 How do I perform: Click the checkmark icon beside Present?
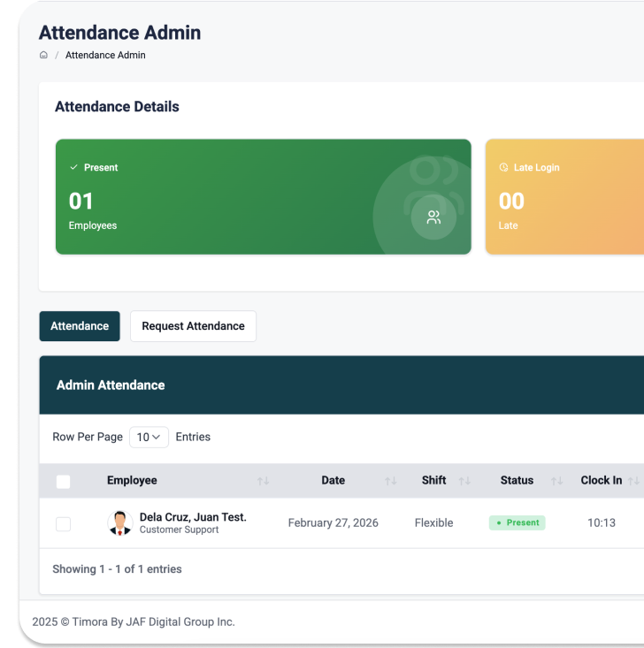[73, 167]
